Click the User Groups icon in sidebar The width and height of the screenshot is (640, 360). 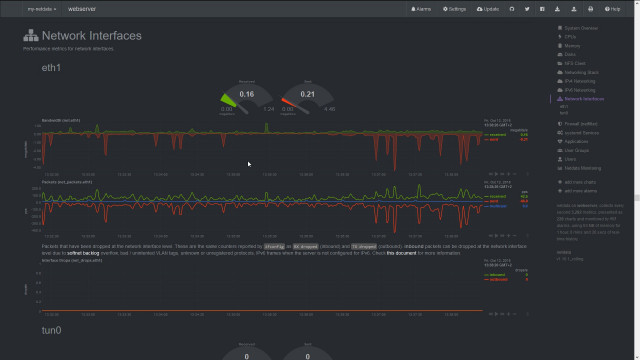click(x=560, y=150)
